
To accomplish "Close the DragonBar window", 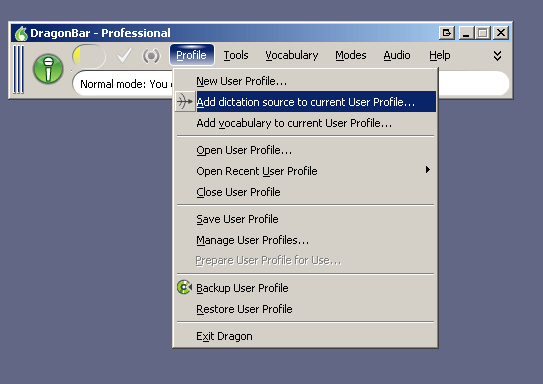I will (x=501, y=33).
